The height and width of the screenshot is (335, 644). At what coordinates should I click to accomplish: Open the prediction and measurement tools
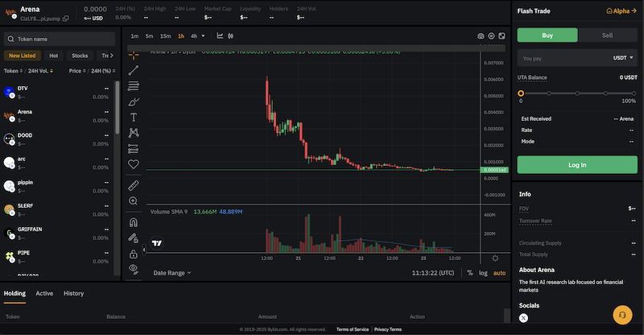tap(134, 148)
